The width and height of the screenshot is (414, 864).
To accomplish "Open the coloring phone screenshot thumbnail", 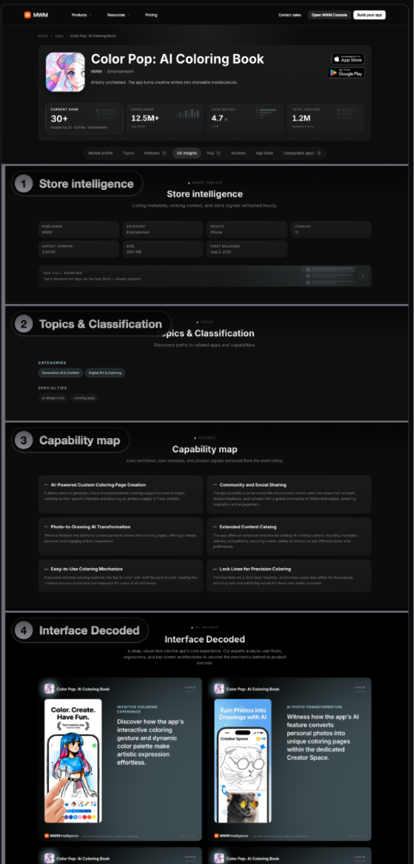I will tap(73, 761).
